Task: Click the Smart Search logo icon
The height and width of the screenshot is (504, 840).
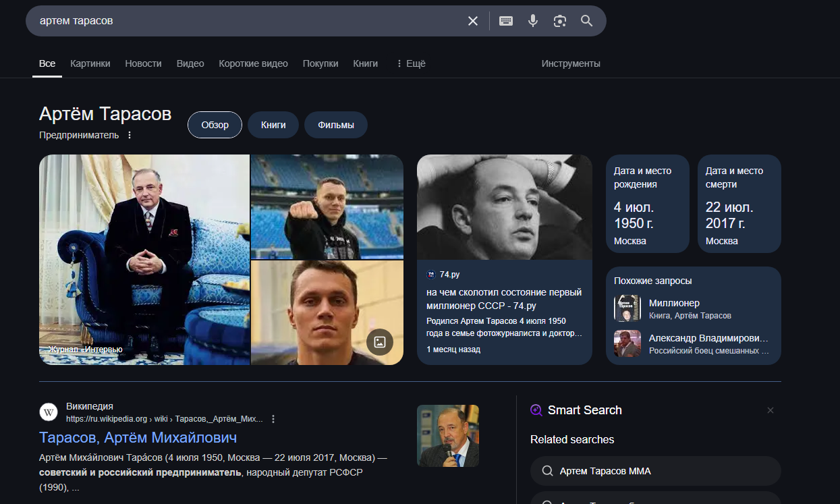Action: pyautogui.click(x=536, y=410)
